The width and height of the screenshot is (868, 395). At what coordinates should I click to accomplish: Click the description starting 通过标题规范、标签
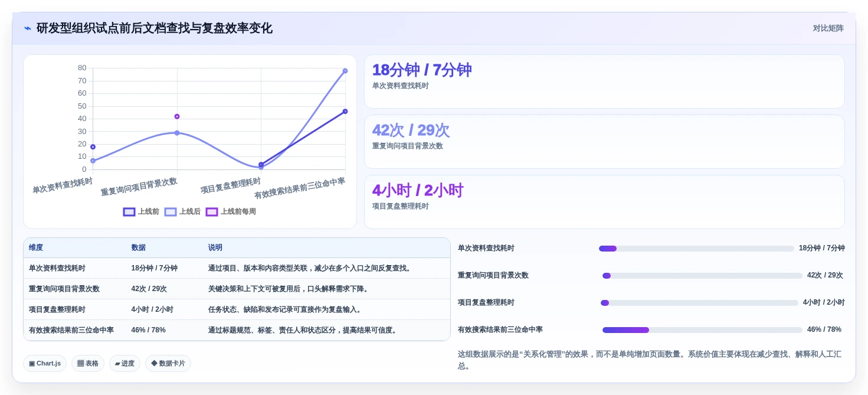pyautogui.click(x=303, y=330)
